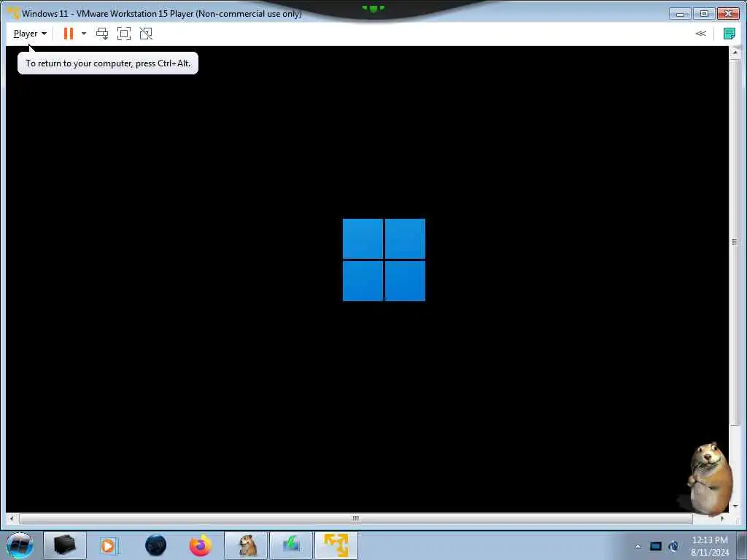Select the VMware Player taskbar button
The height and width of the screenshot is (560, 747).
click(x=336, y=545)
